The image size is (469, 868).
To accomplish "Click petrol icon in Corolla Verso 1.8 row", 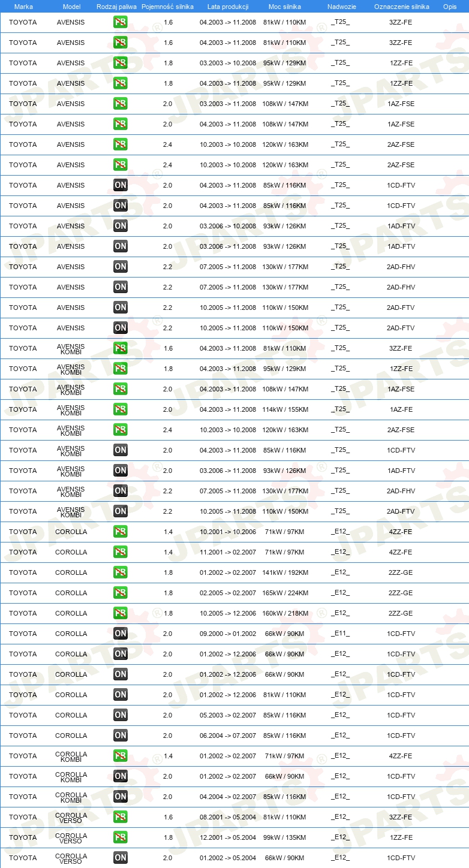I will tap(121, 837).
